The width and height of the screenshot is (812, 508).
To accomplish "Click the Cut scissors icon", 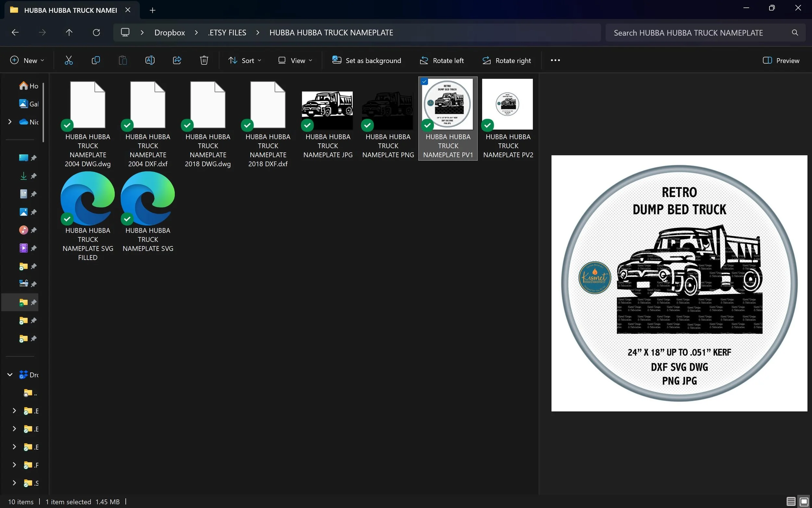I will tap(69, 60).
